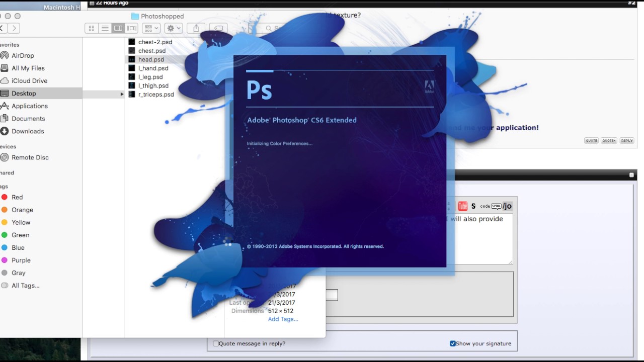Switch Finder to Cover Flow view
Image resolution: width=644 pixels, height=362 pixels.
coord(132,29)
